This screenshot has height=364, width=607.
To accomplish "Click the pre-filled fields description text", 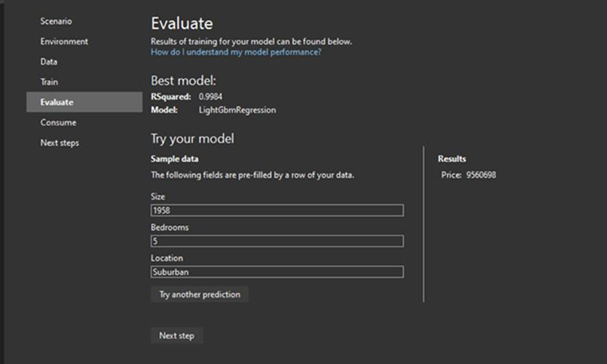I will tap(252, 176).
